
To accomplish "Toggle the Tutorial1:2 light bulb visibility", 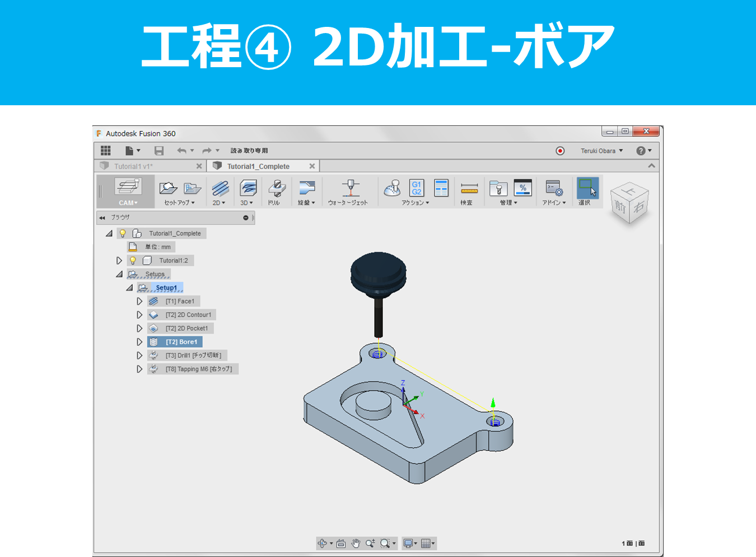I will pyautogui.click(x=133, y=260).
